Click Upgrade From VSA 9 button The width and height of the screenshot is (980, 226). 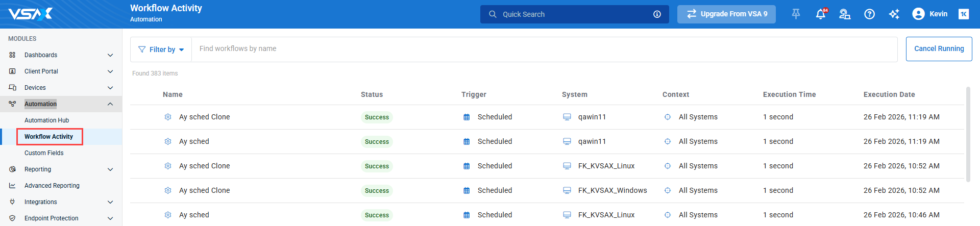tap(726, 14)
